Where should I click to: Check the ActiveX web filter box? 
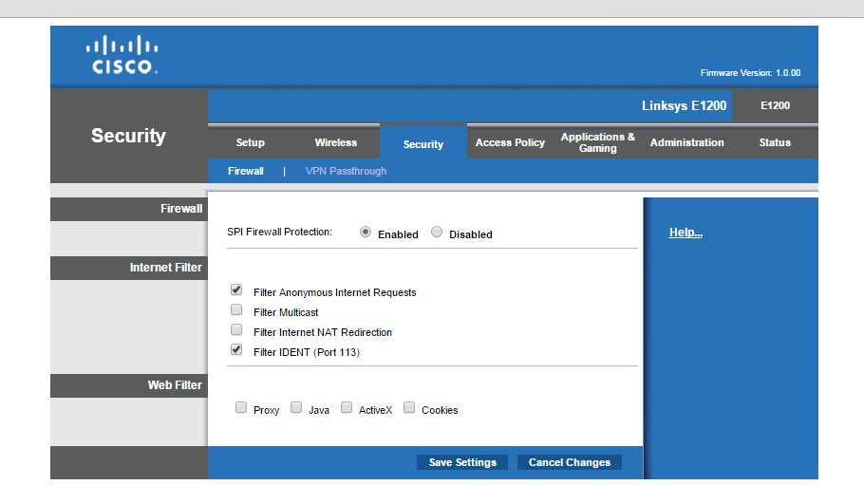coord(346,407)
